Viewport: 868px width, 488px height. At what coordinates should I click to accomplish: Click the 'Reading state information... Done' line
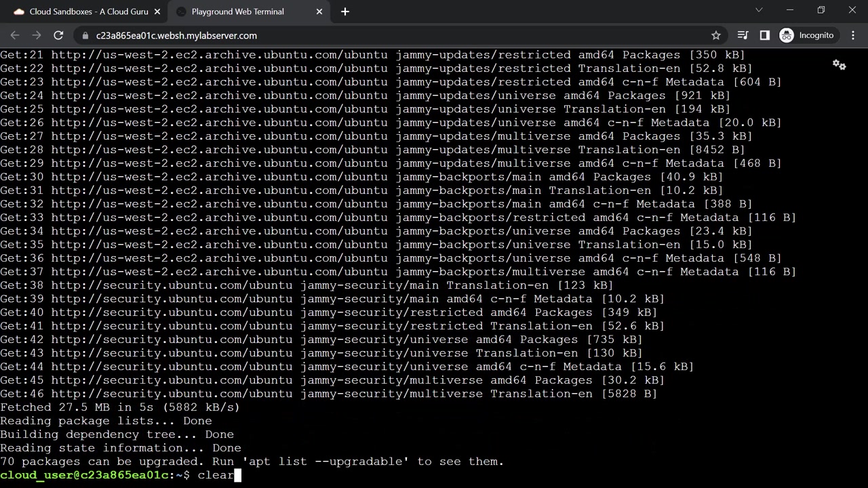(x=121, y=448)
